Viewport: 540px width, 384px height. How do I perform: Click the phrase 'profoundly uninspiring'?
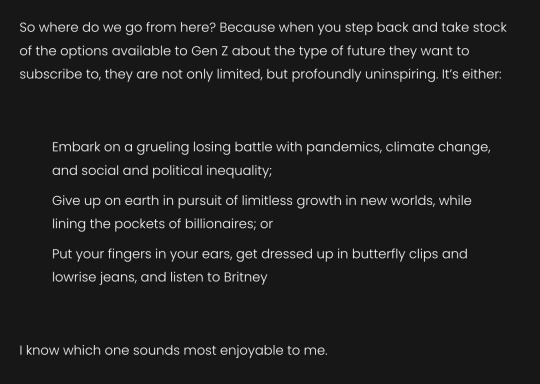click(364, 74)
